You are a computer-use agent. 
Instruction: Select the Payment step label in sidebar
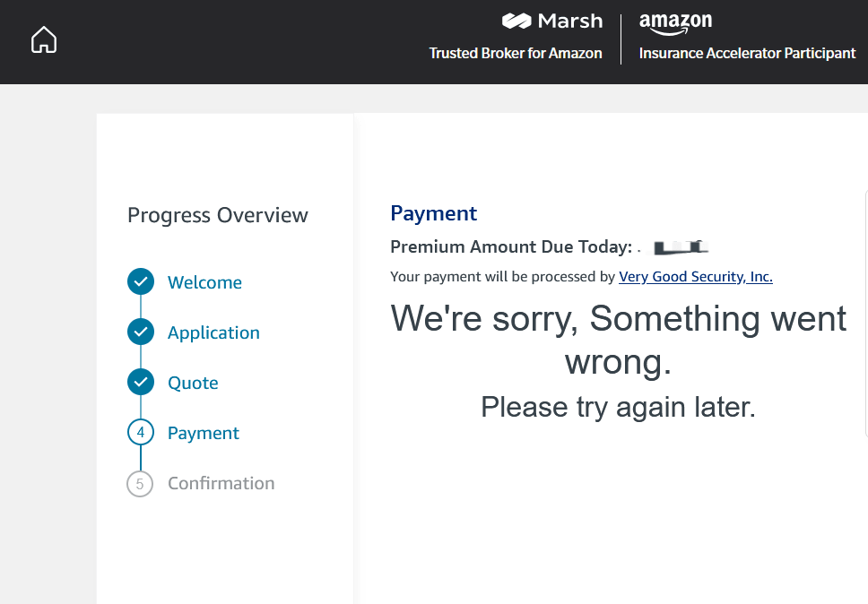tap(204, 434)
